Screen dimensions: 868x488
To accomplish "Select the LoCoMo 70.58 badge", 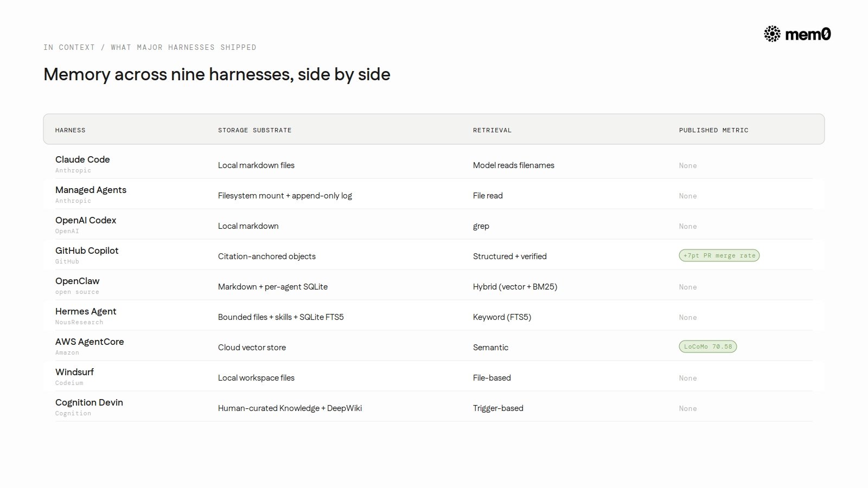I will (708, 346).
